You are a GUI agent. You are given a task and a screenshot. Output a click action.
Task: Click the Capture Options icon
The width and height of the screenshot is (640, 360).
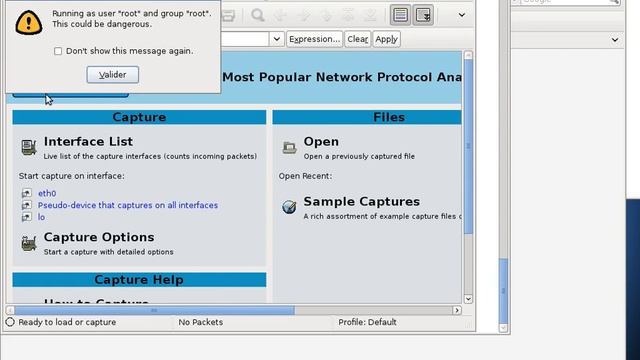point(29,243)
